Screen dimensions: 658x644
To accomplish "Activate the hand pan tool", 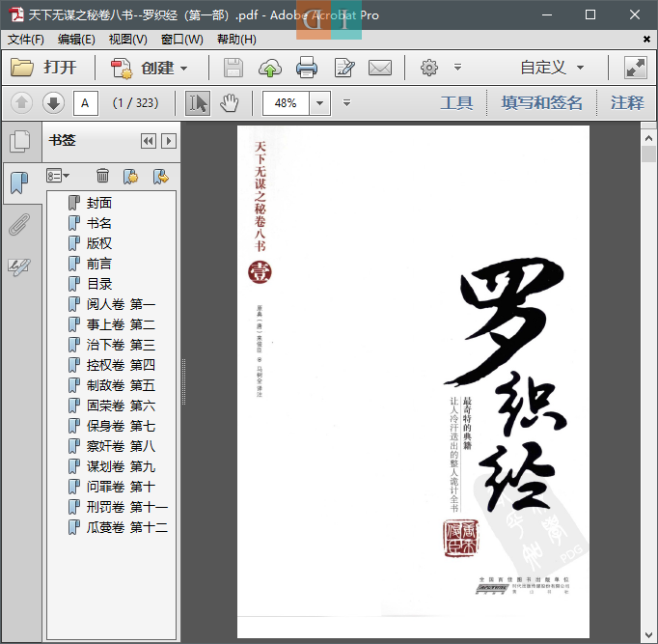I will (230, 103).
